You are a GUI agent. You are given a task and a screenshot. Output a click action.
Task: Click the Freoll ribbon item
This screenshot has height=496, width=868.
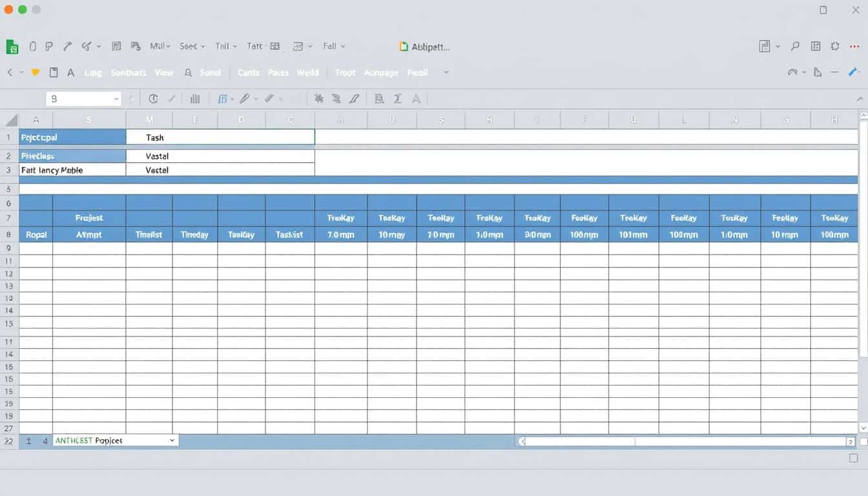pyautogui.click(x=418, y=73)
